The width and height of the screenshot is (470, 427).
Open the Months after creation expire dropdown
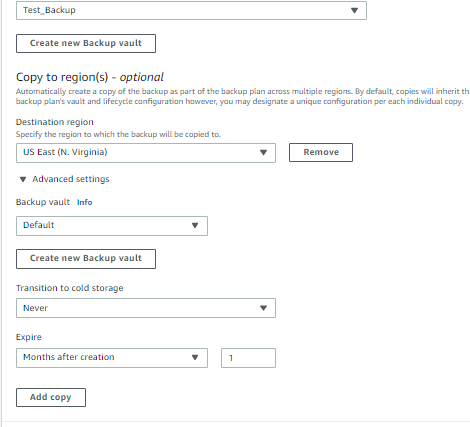pyautogui.click(x=112, y=358)
